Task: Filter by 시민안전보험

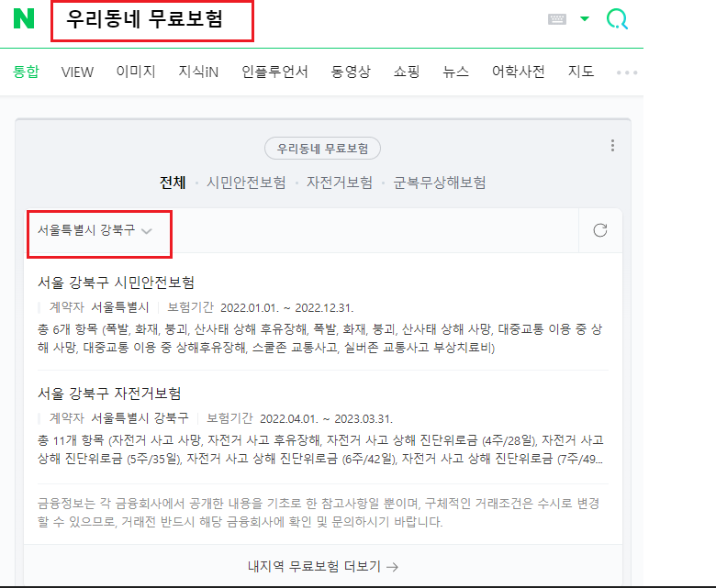Action: coord(246,183)
